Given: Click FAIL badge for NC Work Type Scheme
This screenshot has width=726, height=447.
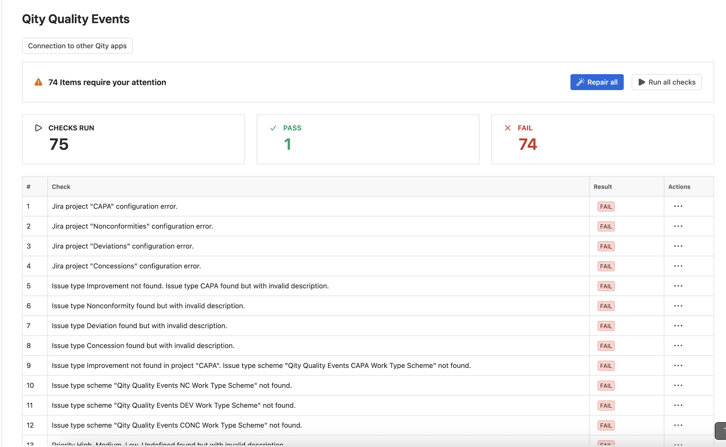Looking at the screenshot, I should 606,386.
